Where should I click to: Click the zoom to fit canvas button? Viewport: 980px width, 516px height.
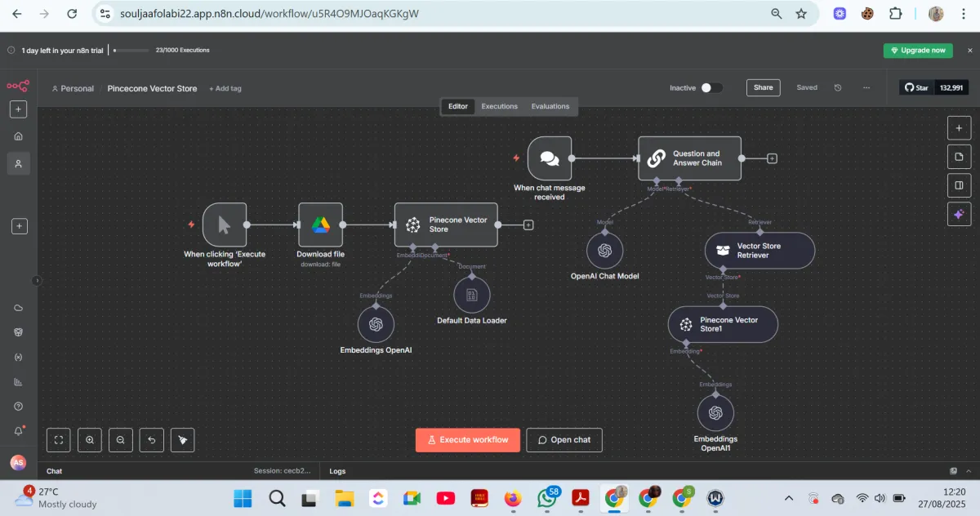pos(59,440)
